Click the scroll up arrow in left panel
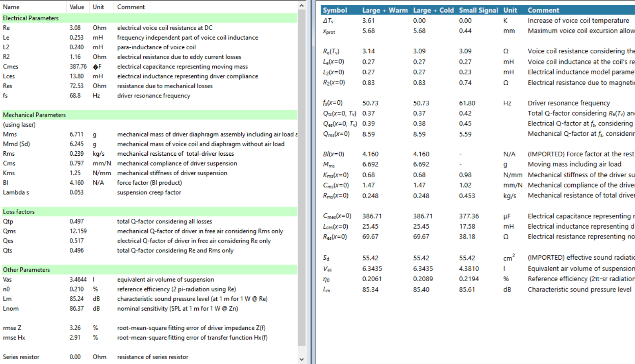This screenshot has width=635, height=364. pyautogui.click(x=302, y=6)
